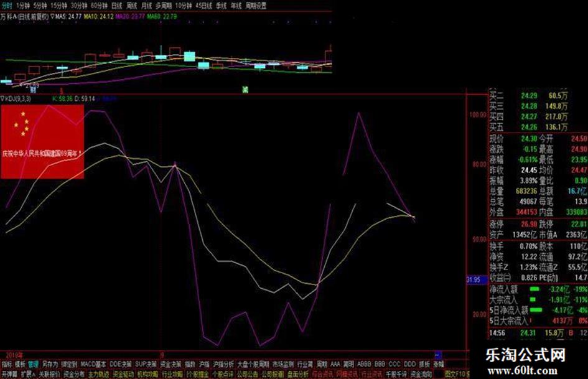
Task: Open the 个股点评 tab
Action: [223, 374]
